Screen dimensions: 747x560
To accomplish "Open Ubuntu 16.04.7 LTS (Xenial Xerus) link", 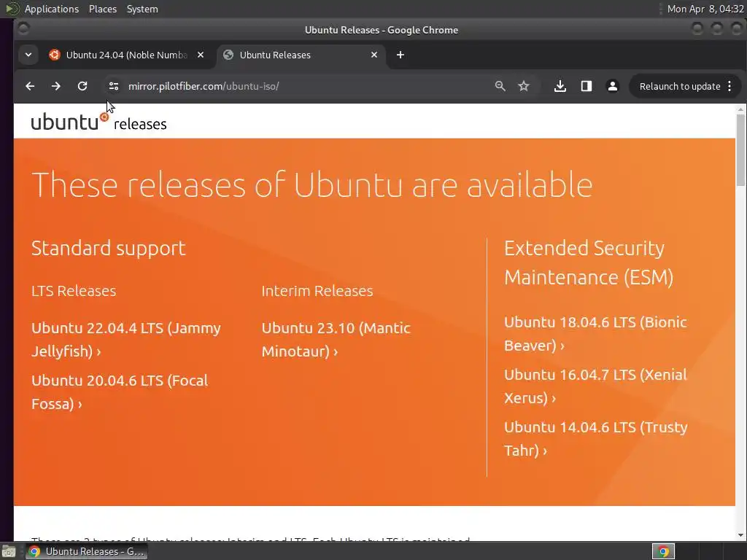I will click(595, 386).
